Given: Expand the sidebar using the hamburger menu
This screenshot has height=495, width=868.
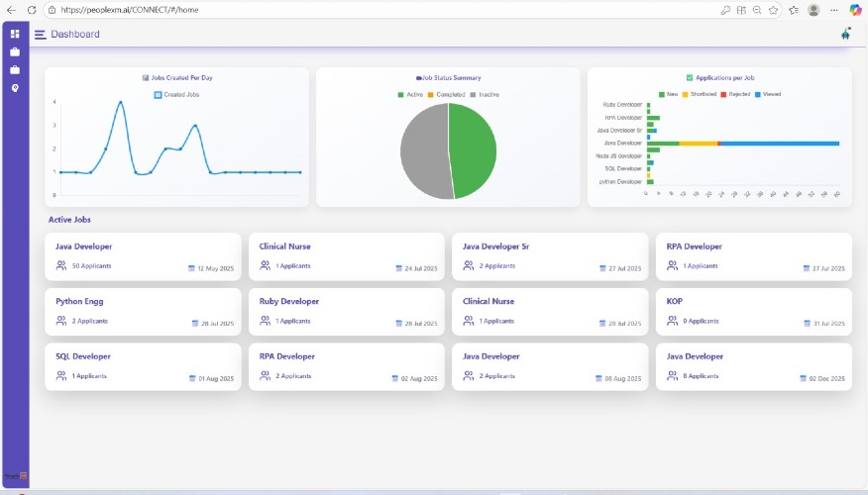Looking at the screenshot, I should pyautogui.click(x=40, y=34).
